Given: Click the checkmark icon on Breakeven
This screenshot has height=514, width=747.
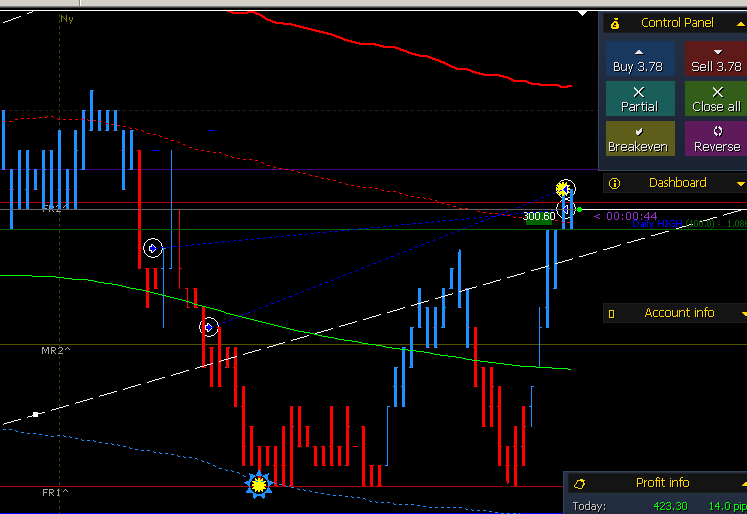Looking at the screenshot, I should [639, 131].
